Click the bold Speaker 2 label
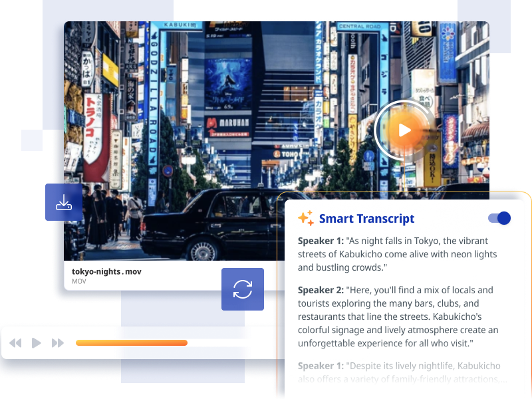 321,290
